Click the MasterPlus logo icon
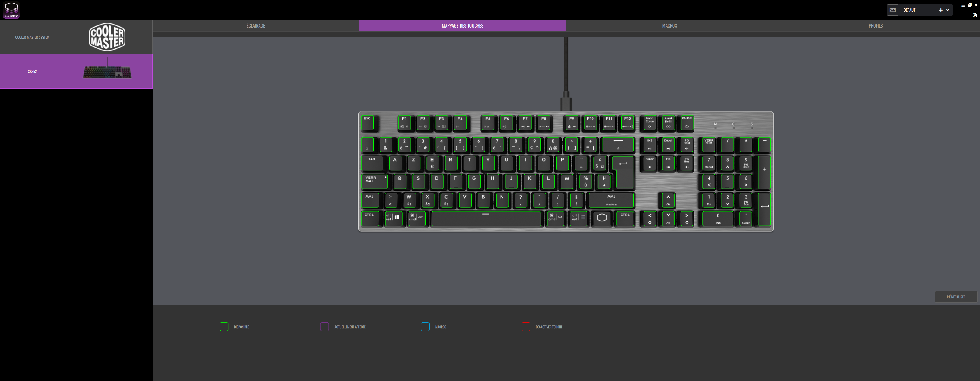This screenshot has height=381, width=980. pyautogui.click(x=11, y=10)
